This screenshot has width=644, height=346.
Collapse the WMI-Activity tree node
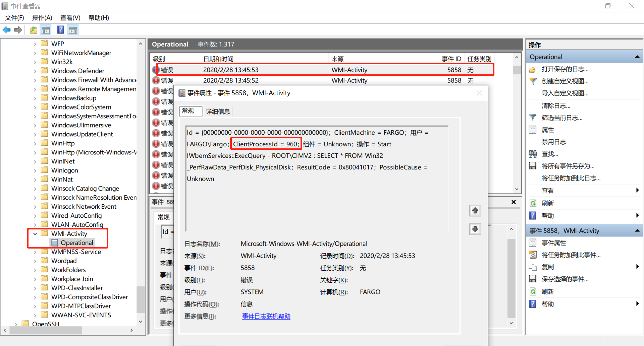pyautogui.click(x=35, y=233)
